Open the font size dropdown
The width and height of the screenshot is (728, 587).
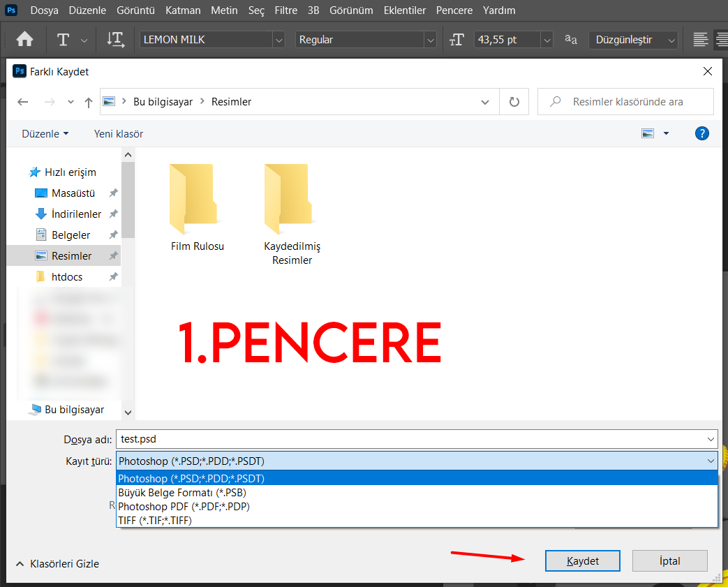click(x=547, y=40)
